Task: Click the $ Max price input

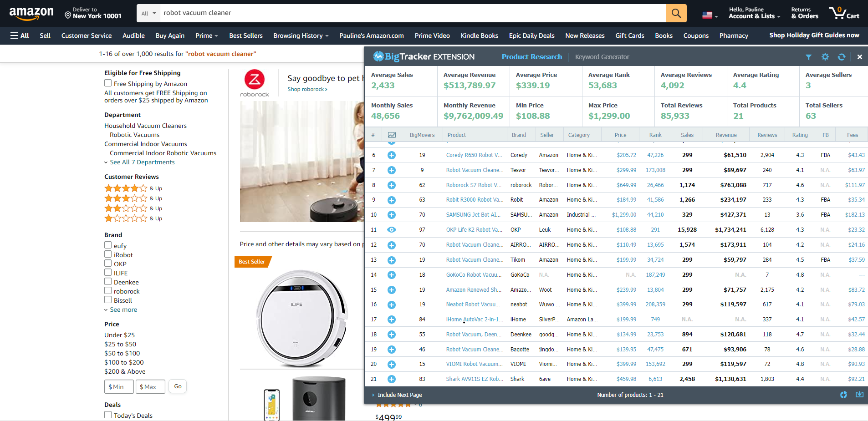Action: click(150, 387)
